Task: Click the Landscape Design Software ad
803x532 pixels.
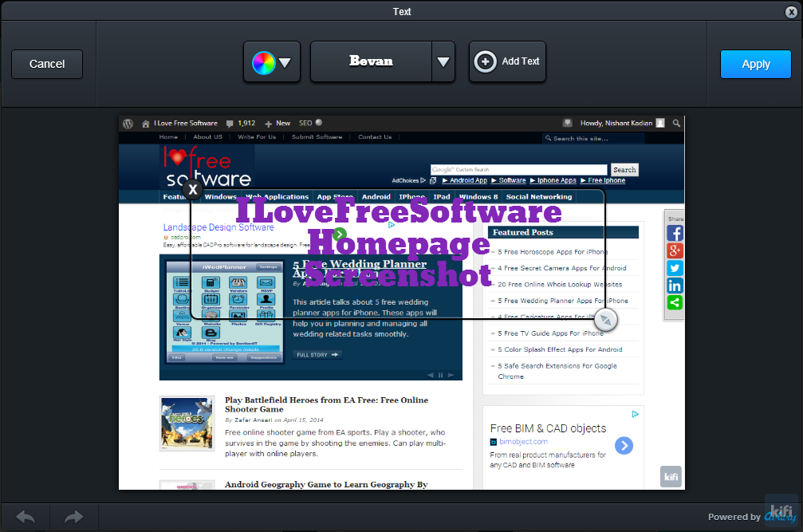Action: click(218, 227)
